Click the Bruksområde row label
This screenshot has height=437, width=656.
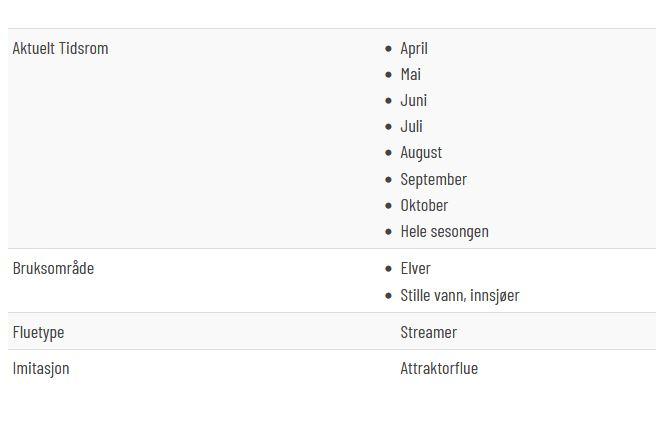53,268
